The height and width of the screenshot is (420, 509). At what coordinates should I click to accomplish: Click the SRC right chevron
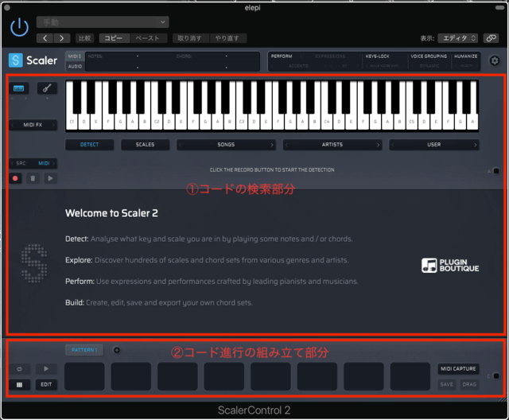tap(54, 163)
